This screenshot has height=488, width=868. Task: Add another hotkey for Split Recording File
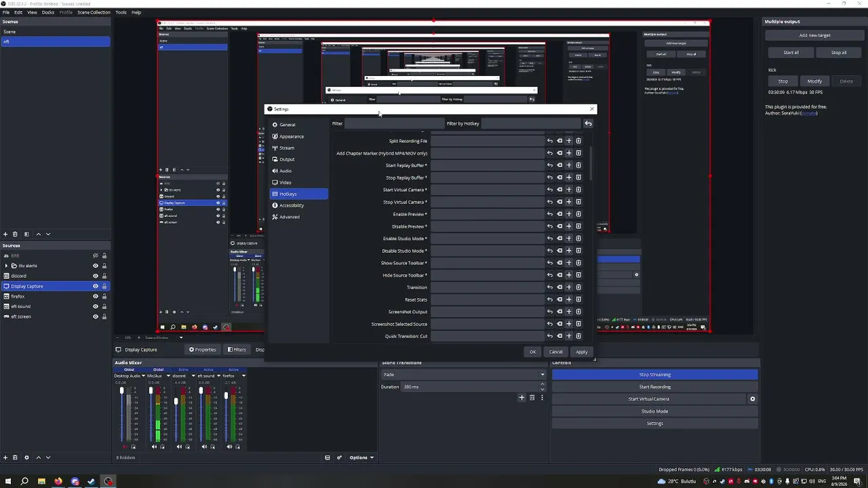(x=569, y=141)
